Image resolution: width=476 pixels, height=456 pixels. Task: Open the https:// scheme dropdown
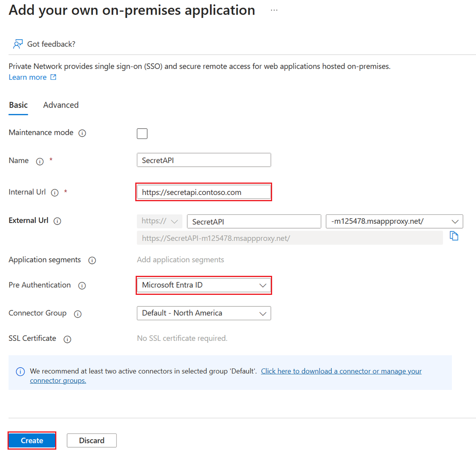175,221
